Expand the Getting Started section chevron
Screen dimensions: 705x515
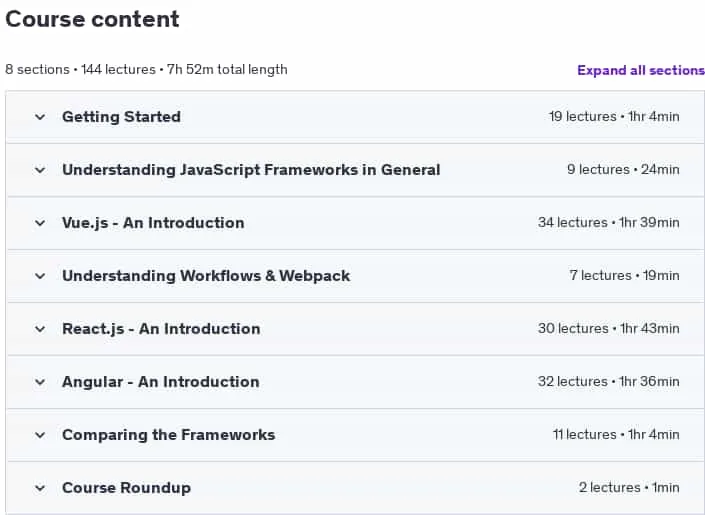click(40, 117)
